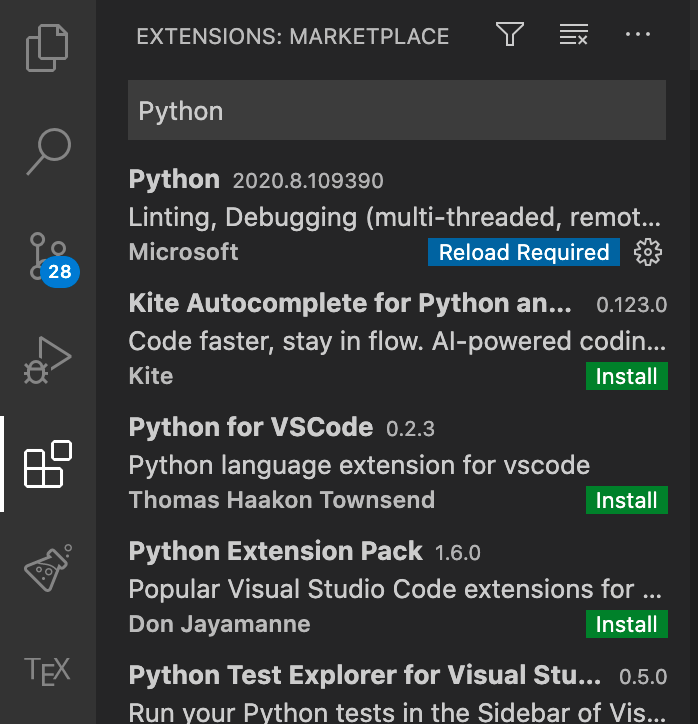Click the Kite publisher name
This screenshot has height=724, width=698.
click(x=151, y=376)
